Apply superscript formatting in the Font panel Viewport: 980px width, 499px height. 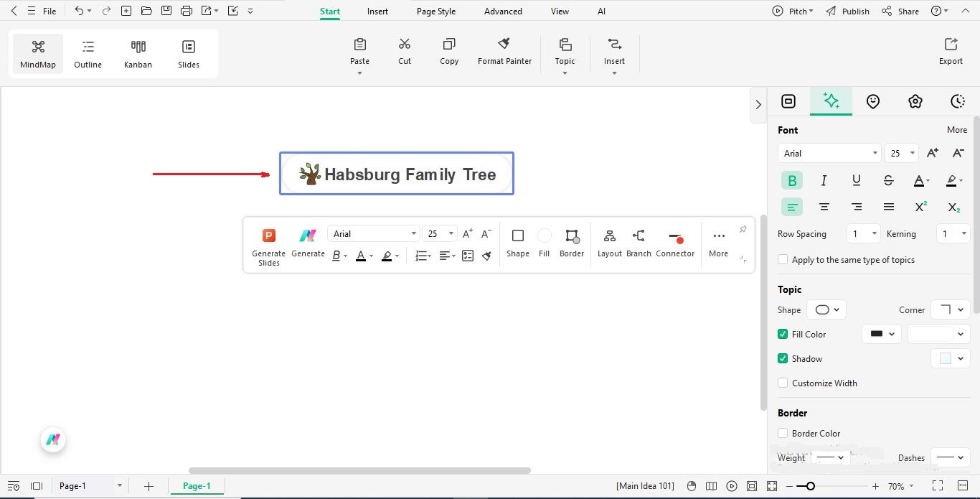920,207
